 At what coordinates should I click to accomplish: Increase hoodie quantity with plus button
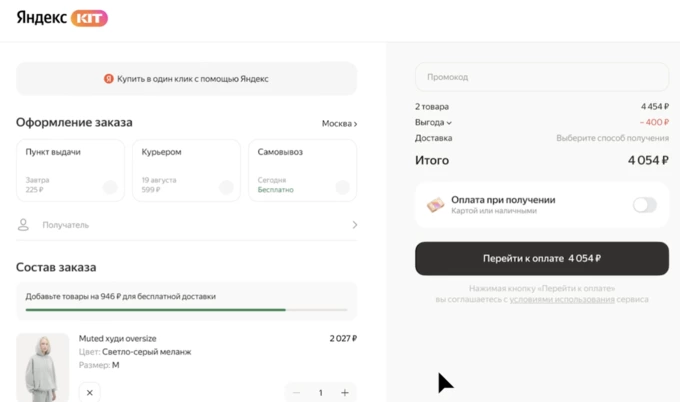(345, 393)
